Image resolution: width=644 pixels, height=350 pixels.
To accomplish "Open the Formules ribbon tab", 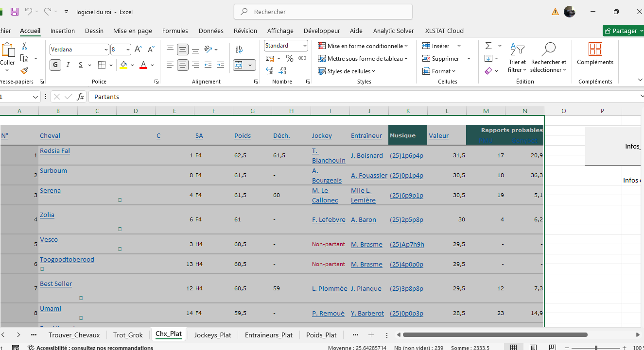I will pos(175,31).
